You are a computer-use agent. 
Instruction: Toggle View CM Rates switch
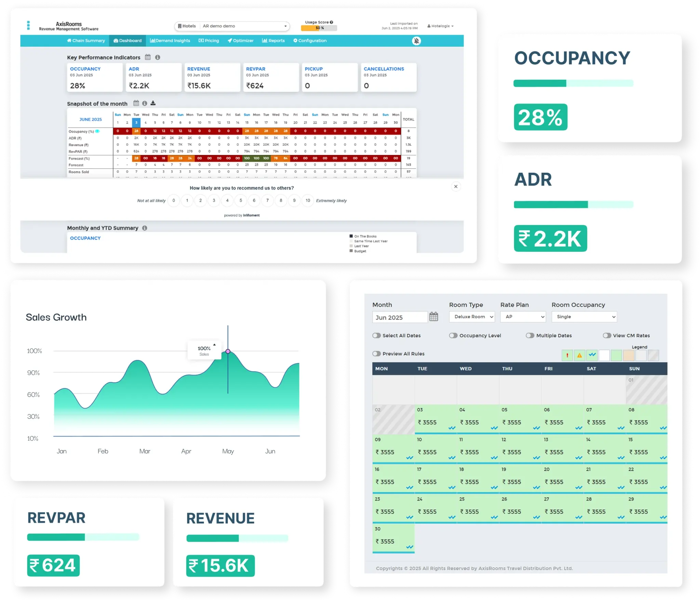[607, 336]
